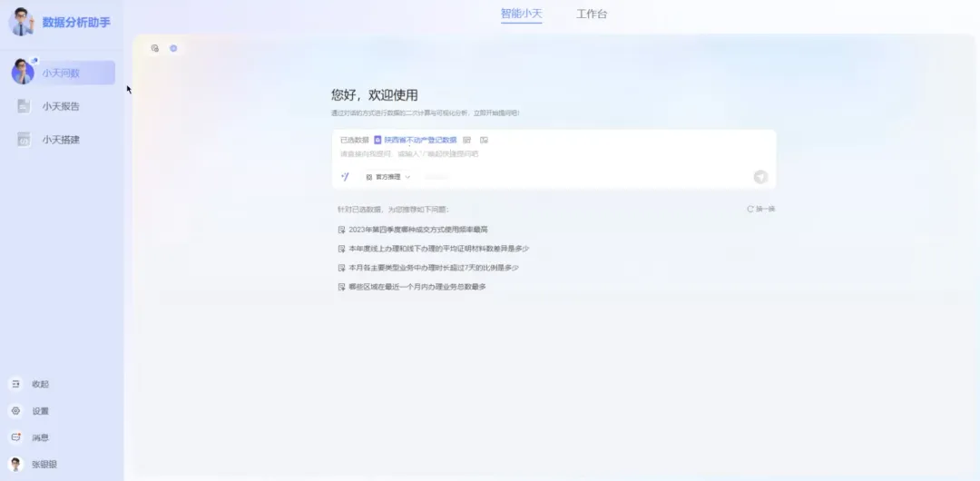Click the image icon beside dataset name

click(484, 140)
